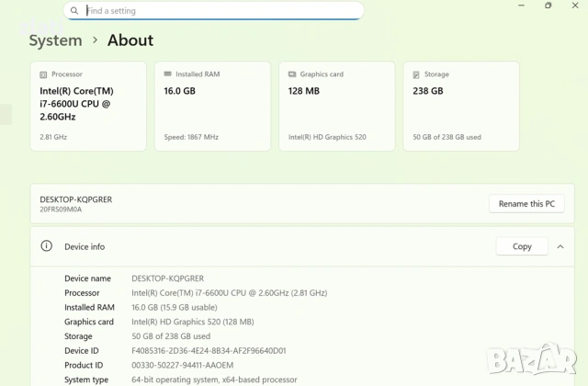Select the System type value

(214, 380)
